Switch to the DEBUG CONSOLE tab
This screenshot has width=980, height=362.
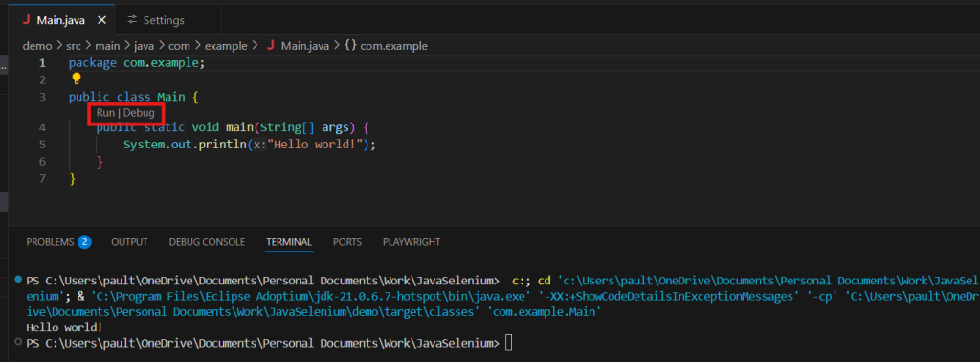tap(207, 242)
